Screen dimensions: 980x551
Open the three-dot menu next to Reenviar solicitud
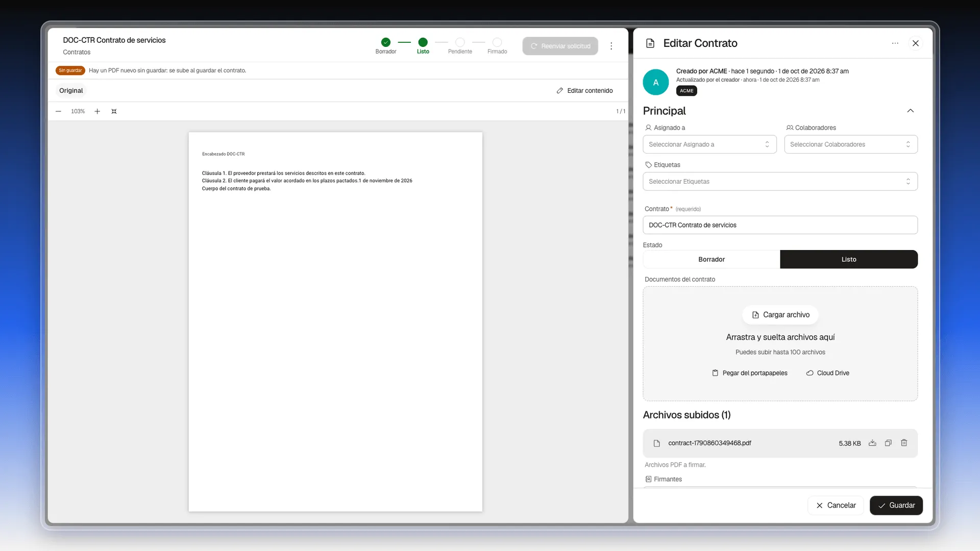click(x=611, y=46)
